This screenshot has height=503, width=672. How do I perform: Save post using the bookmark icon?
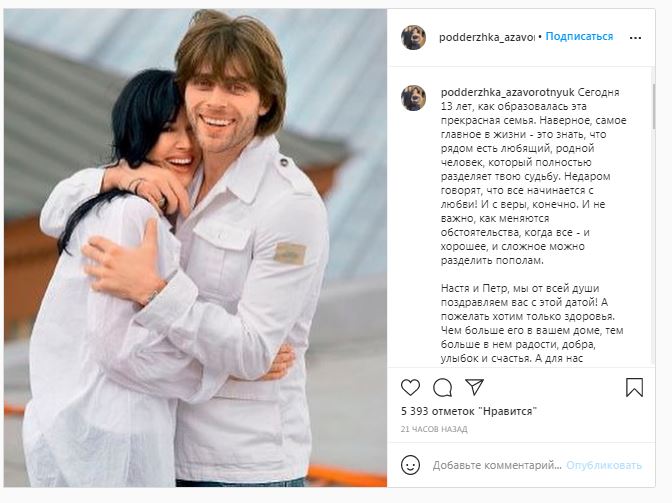coord(634,387)
